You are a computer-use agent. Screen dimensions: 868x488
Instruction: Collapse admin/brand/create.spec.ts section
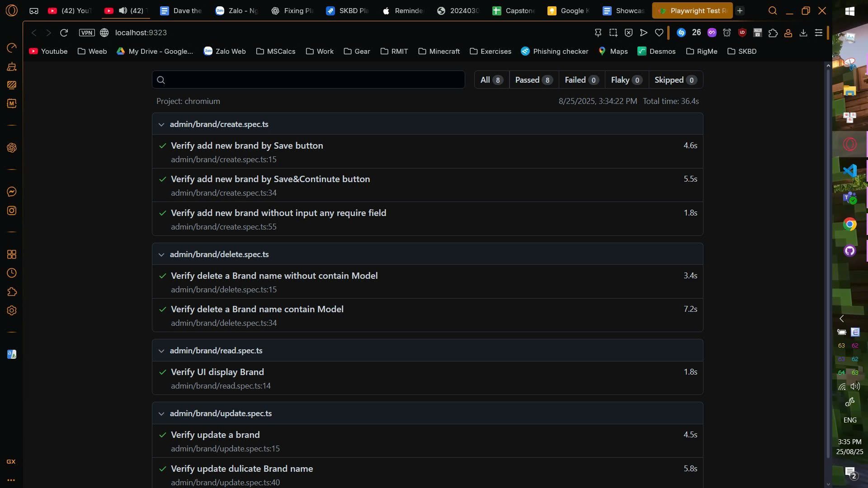161,124
